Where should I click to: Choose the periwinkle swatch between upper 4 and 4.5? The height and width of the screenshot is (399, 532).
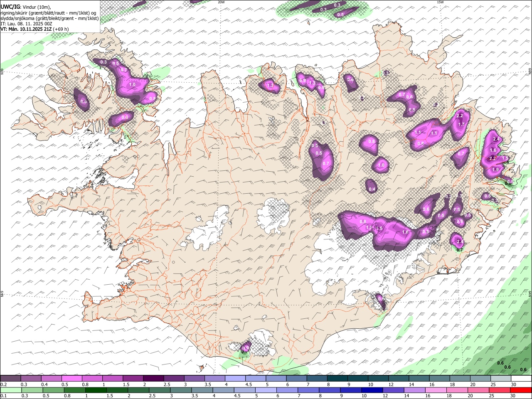tap(235, 379)
